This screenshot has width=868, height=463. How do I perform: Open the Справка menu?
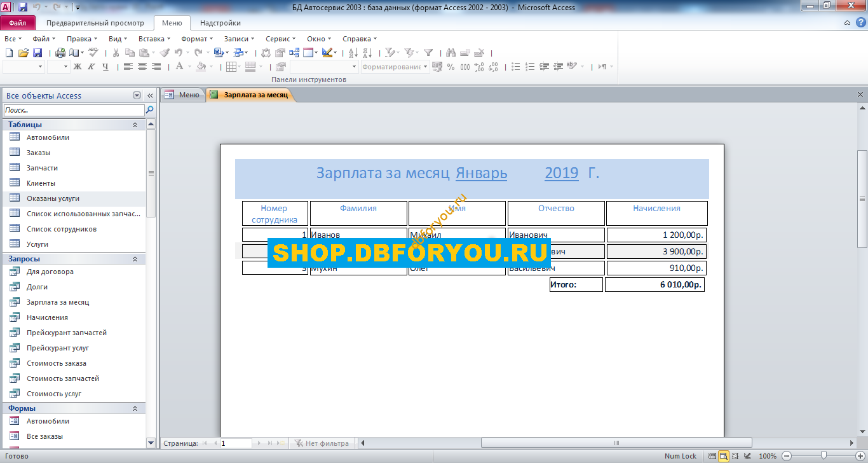point(360,39)
